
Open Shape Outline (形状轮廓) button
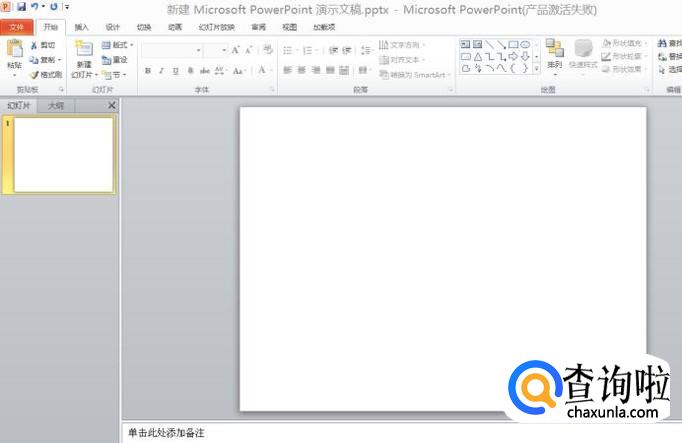pyautogui.click(x=625, y=57)
